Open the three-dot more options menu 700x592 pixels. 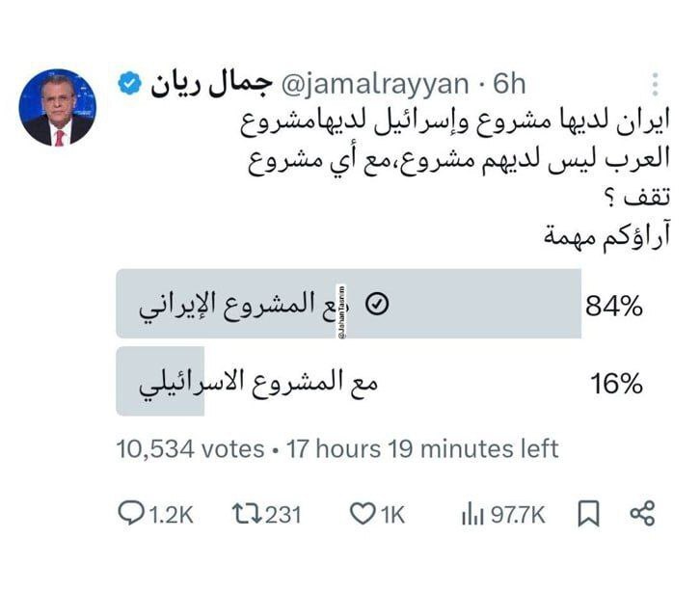[655, 84]
